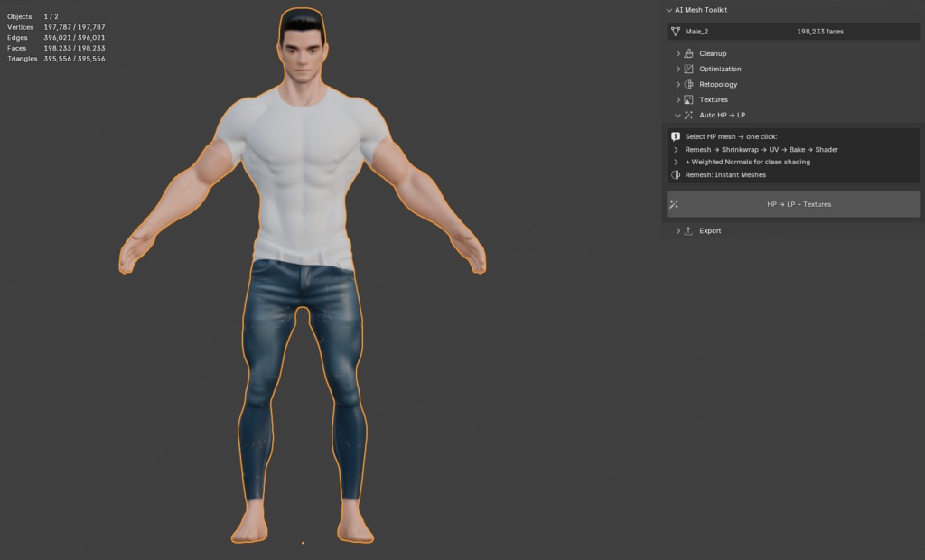Click chevron before Weighted Normals line

click(x=676, y=163)
